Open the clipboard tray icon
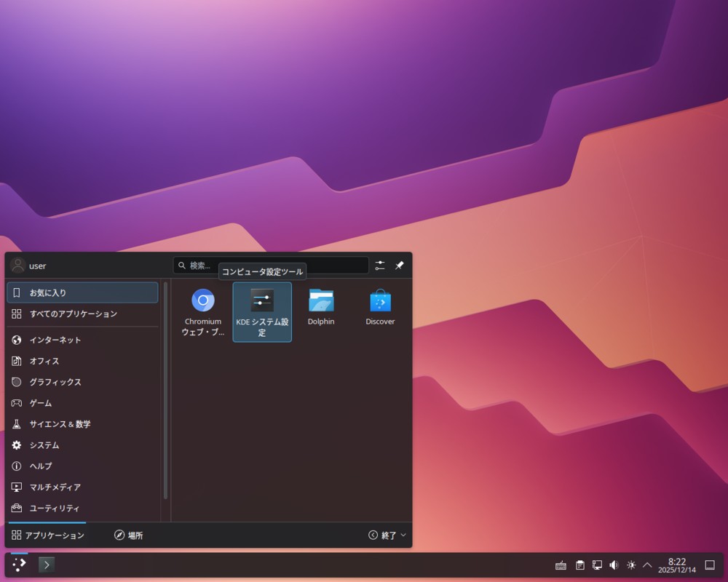Image resolution: width=728 pixels, height=582 pixels. click(579, 565)
